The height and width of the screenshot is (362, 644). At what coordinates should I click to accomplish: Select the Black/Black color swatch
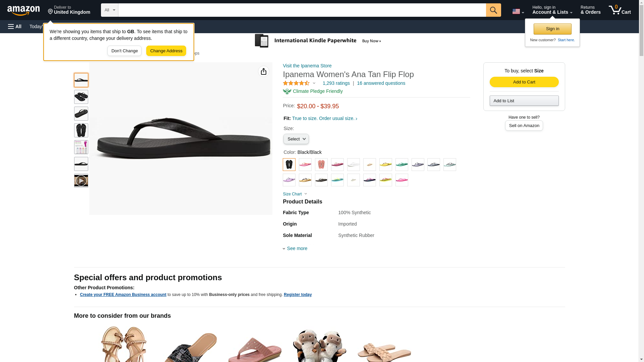(289, 165)
